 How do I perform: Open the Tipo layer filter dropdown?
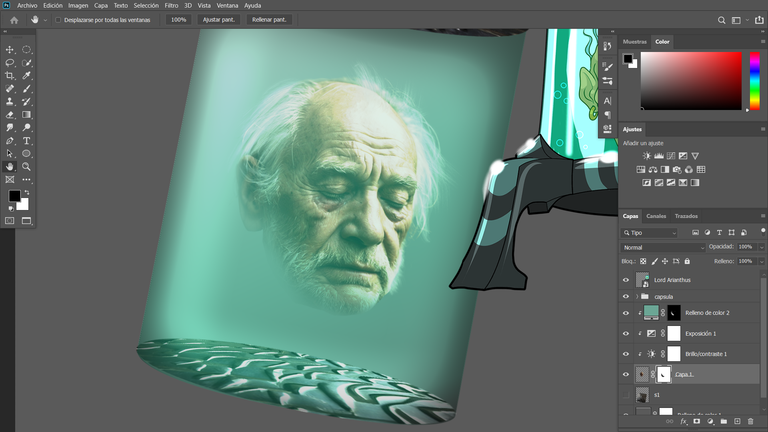649,233
